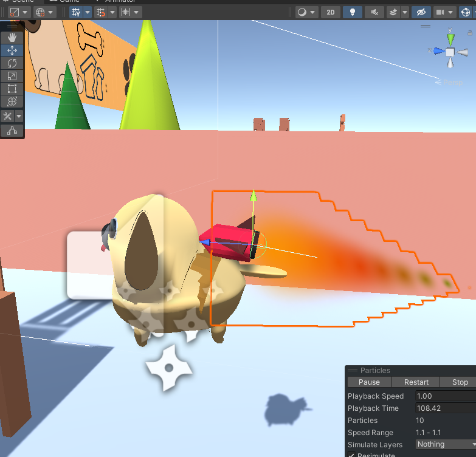Open the grid snapping dropdown arrow
Screen dimensions: 476x457
(112, 12)
